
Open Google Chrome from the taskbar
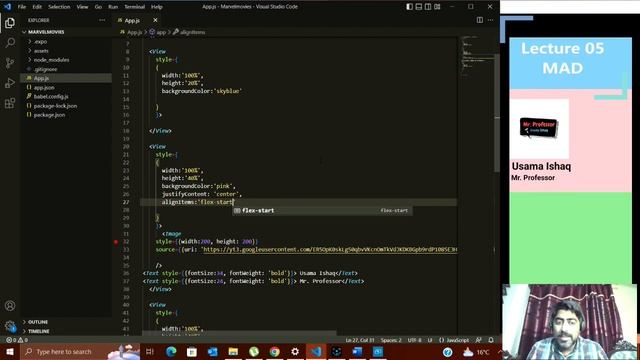(274, 352)
